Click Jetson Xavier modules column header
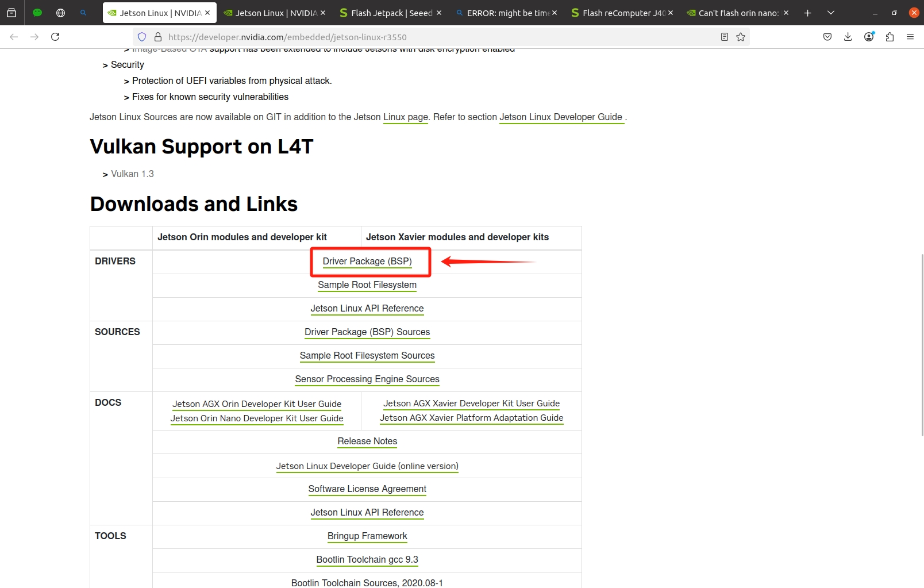 click(457, 237)
